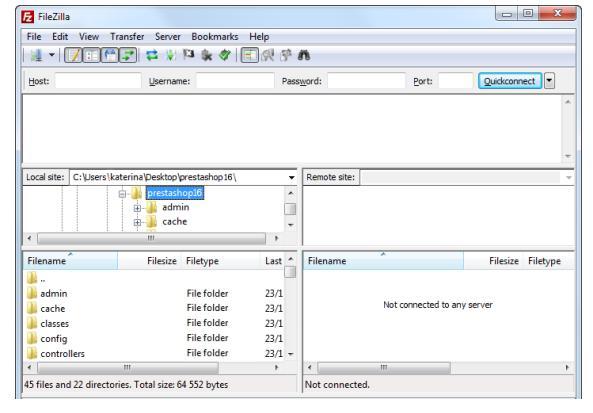Open the Local site path dropdown
Screen dimensions: 593x413
click(x=291, y=177)
